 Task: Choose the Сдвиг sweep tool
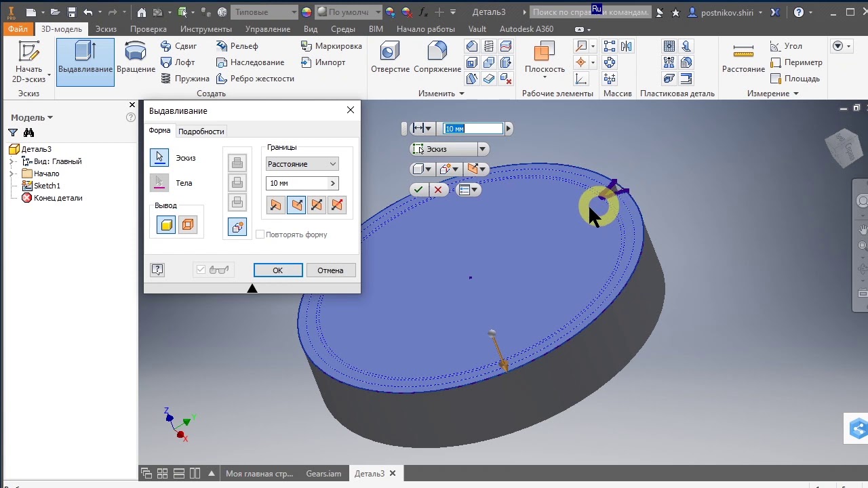point(179,46)
